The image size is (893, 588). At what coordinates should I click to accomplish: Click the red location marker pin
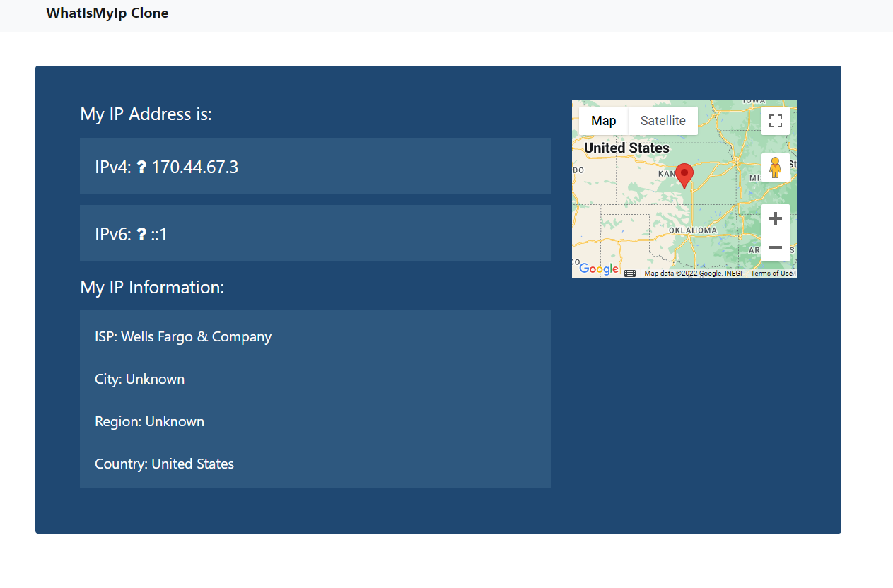[684, 175]
